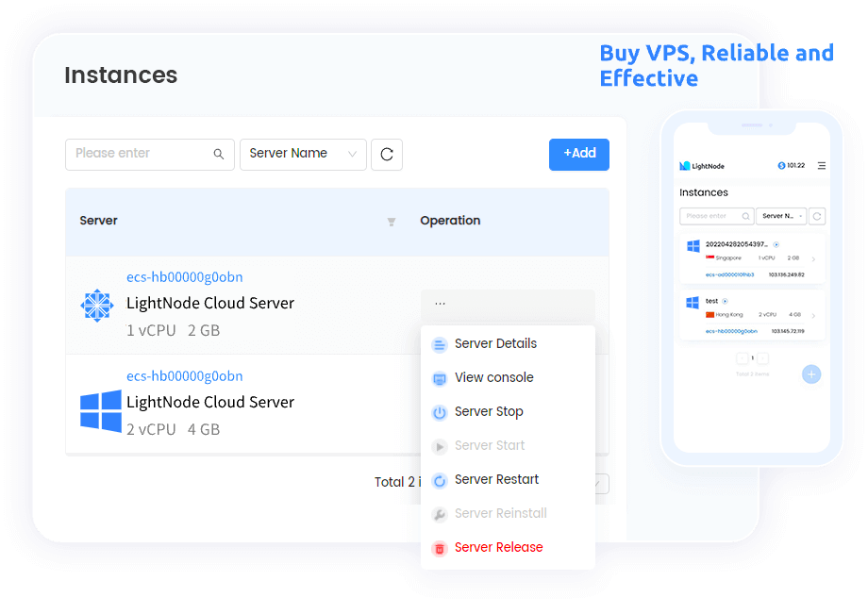Click the trash icon beside Server Release
The width and height of the screenshot is (868, 614).
pos(439,547)
